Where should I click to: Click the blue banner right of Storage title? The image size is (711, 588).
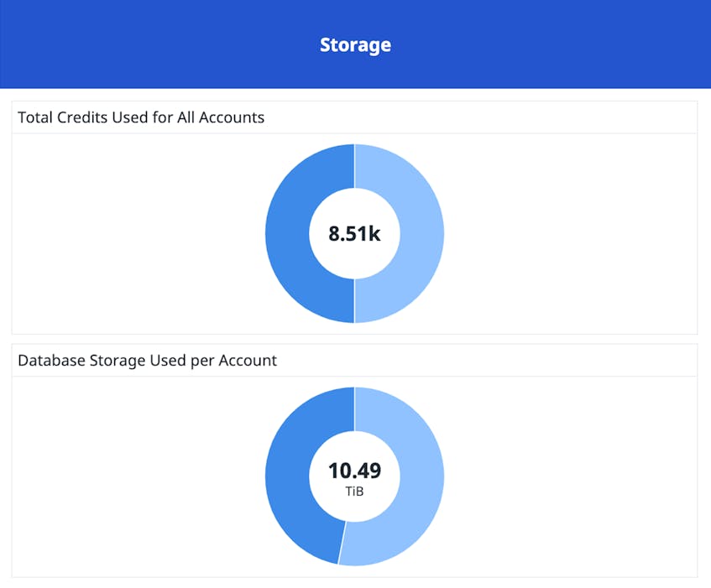(551, 44)
